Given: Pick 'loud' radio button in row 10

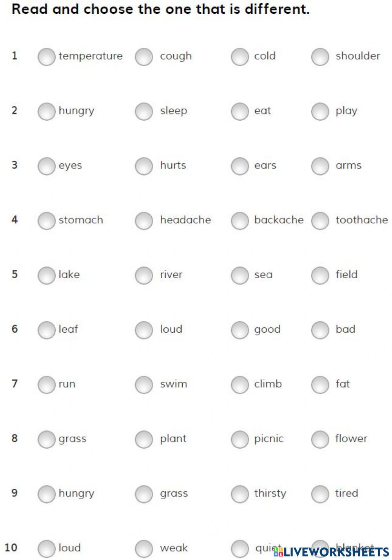Looking at the screenshot, I should click(x=46, y=549).
